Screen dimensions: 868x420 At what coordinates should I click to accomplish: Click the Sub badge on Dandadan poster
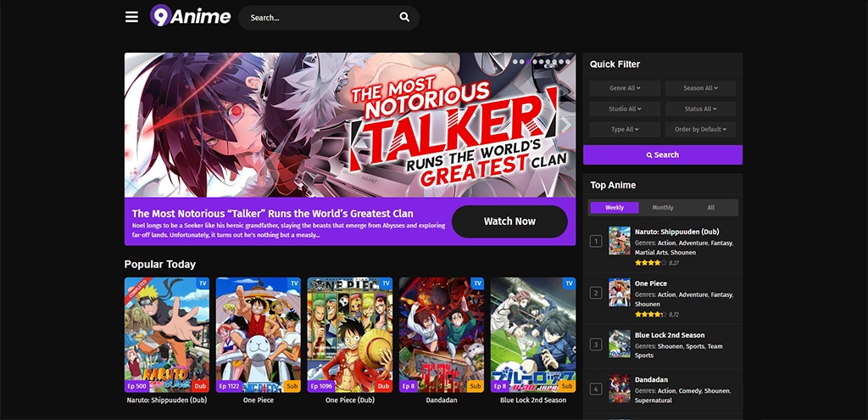[x=475, y=386]
